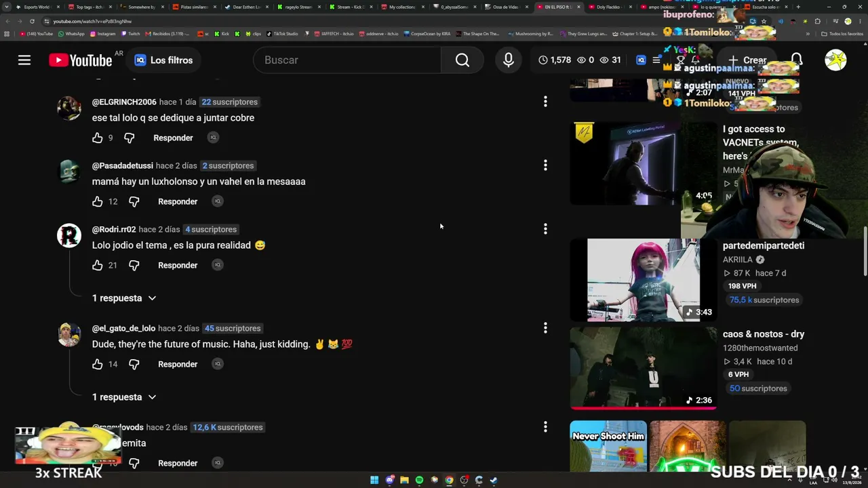This screenshot has height=488, width=868.
Task: Open the Crear create button
Action: pyautogui.click(x=747, y=60)
